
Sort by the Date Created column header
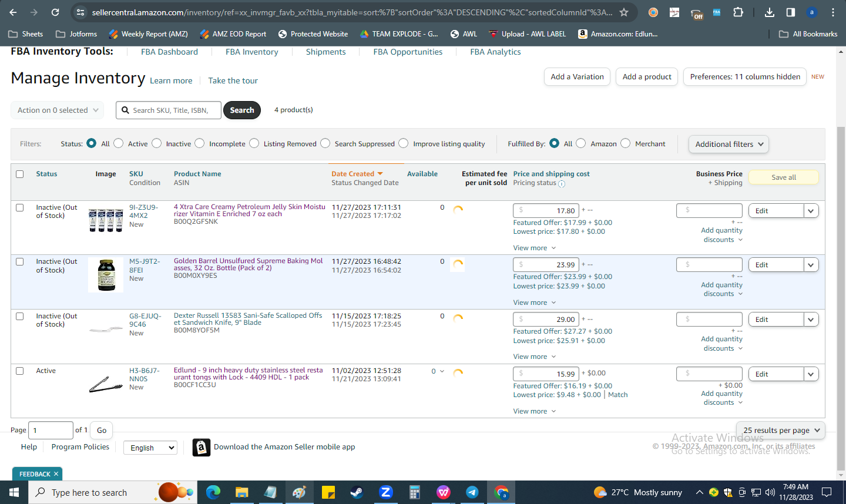click(357, 174)
